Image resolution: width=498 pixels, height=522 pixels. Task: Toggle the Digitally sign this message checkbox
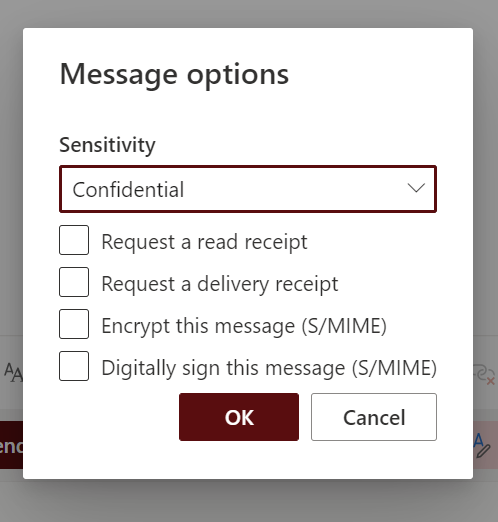tap(74, 366)
